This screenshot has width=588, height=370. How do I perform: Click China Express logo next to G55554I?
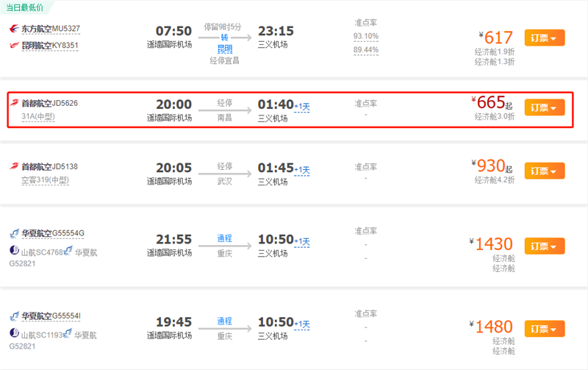14,316
